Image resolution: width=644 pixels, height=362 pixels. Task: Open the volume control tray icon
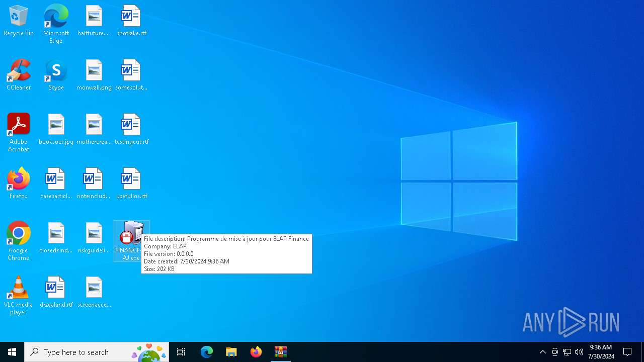pos(579,352)
